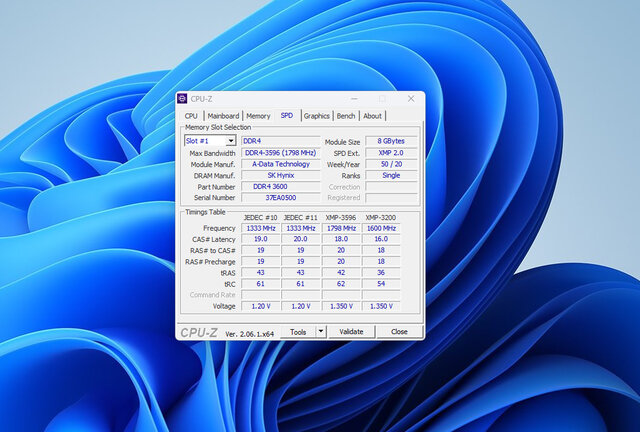Click the Module Size 8 GBytes field
Screen dimensions: 640x432
point(391,142)
